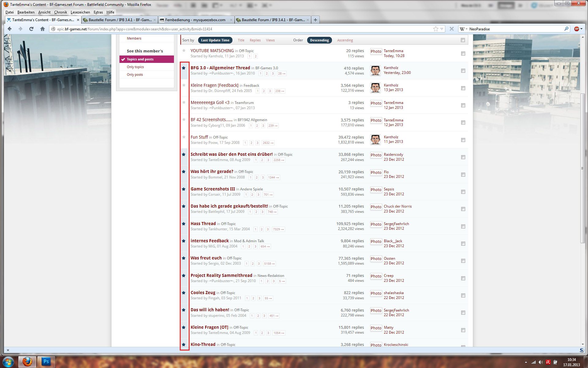
Task: Open the search engine dropdown in search bar
Action: tap(463, 29)
